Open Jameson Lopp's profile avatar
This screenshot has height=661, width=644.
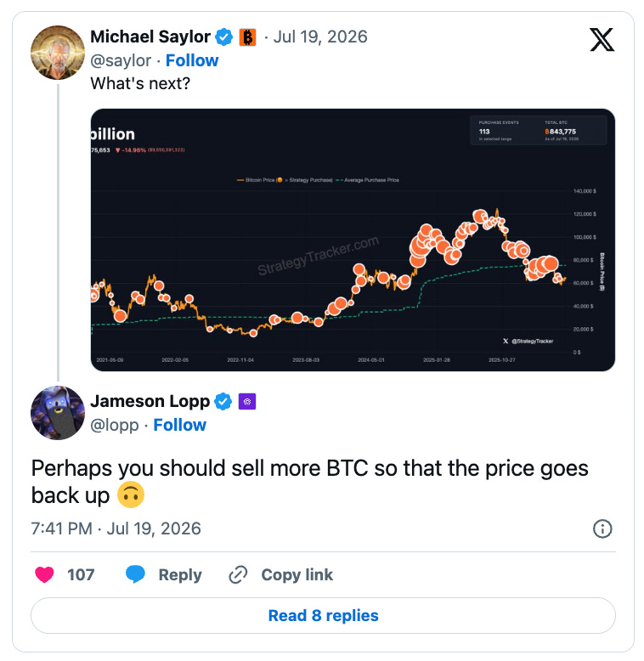(x=58, y=413)
